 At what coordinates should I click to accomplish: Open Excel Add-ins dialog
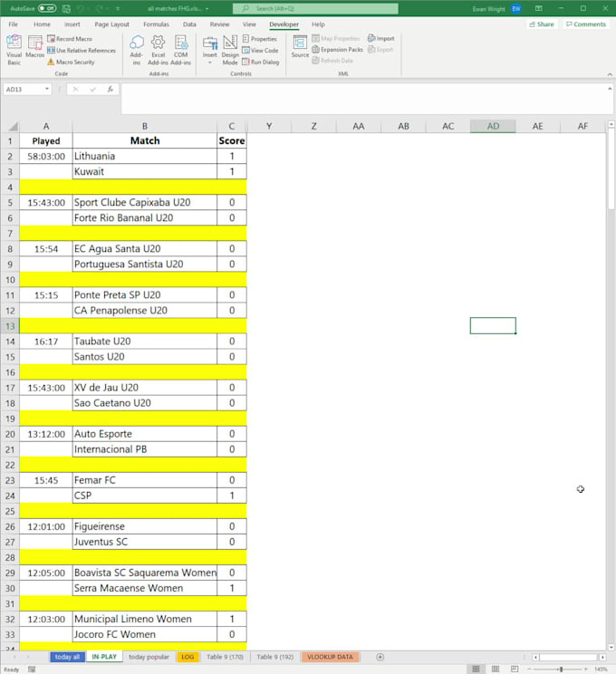point(158,50)
